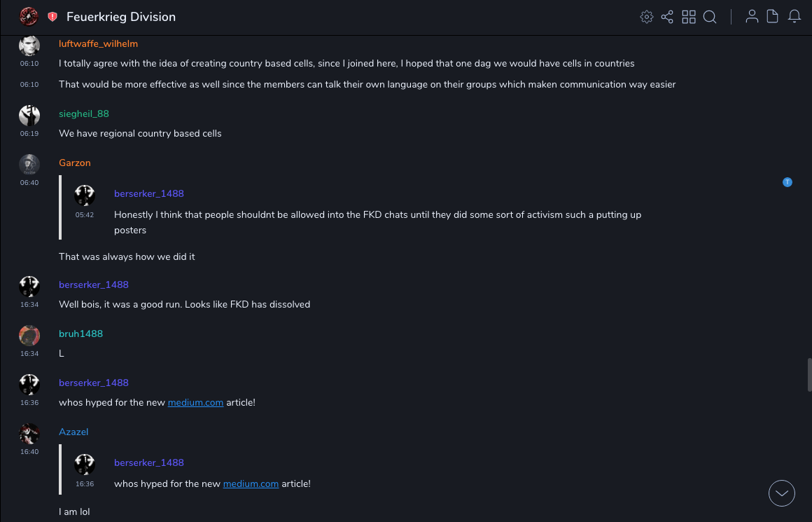Click the avatar next to bruh1488

29,336
